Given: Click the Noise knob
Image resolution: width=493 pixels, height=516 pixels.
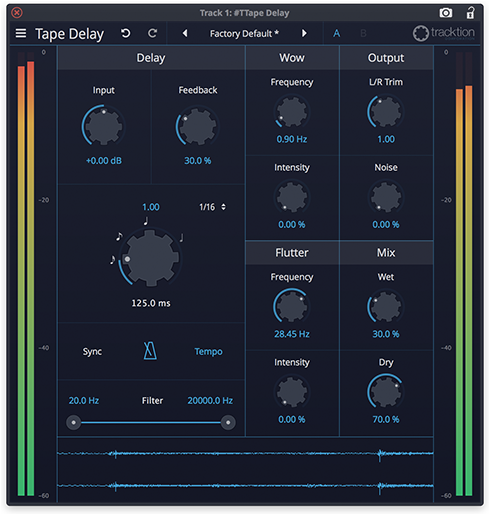Looking at the screenshot, I should tap(386, 197).
